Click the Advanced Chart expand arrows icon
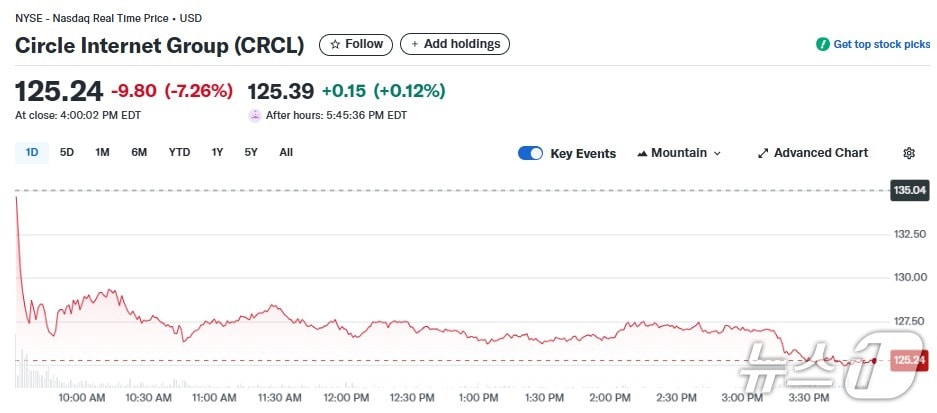Image resolution: width=937 pixels, height=413 pixels. click(763, 153)
